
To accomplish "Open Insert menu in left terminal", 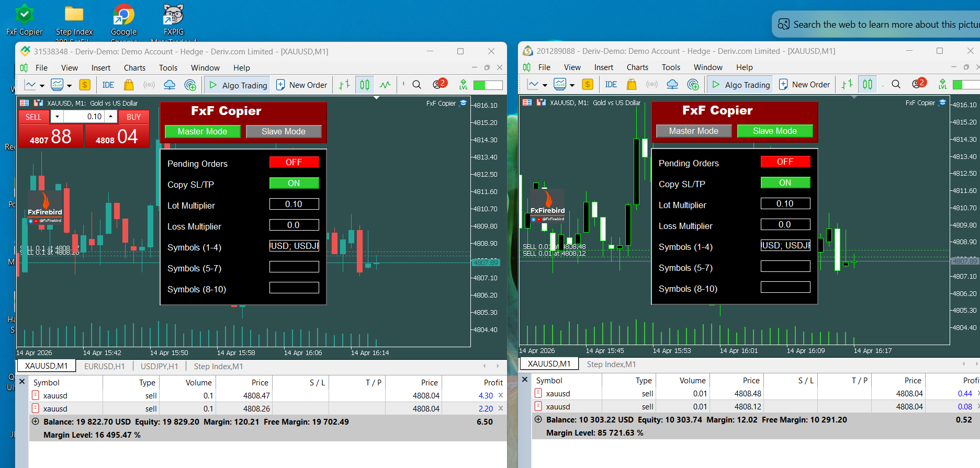I will point(101,68).
